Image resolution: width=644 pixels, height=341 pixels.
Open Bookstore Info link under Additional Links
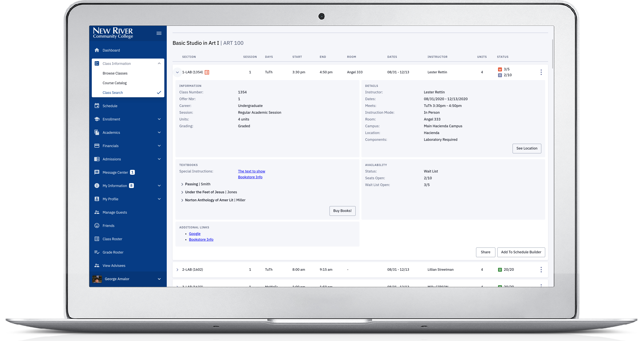(x=201, y=239)
